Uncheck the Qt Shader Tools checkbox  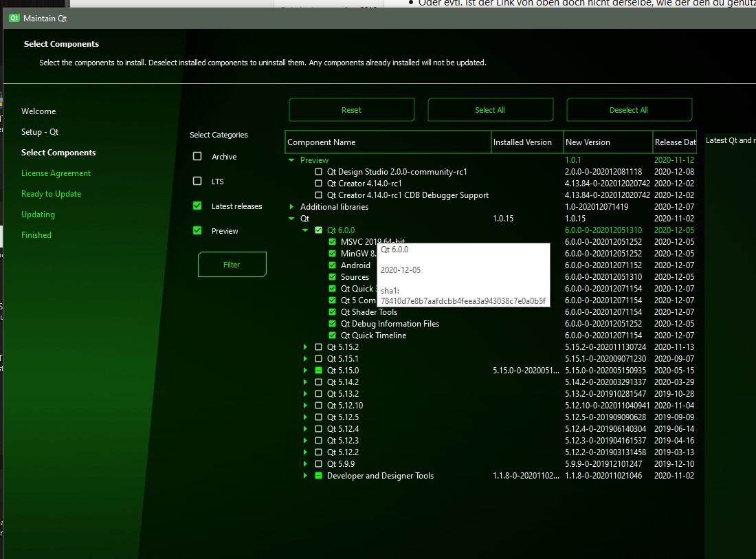[332, 312]
